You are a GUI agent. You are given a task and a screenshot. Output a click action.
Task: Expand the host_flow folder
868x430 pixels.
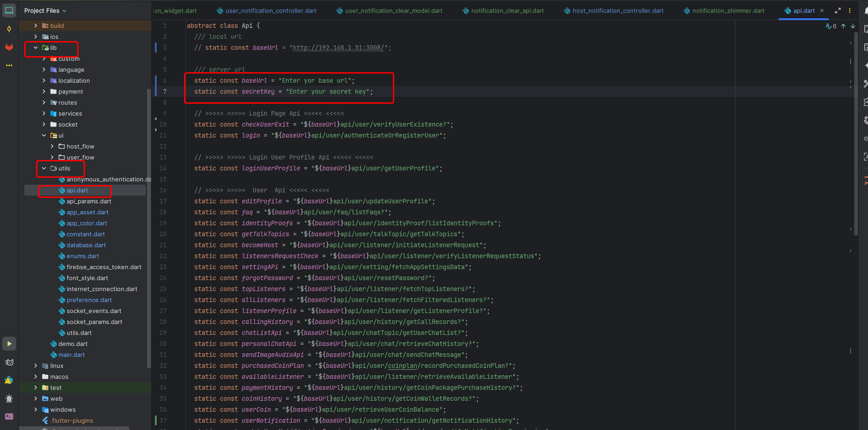pyautogui.click(x=52, y=147)
